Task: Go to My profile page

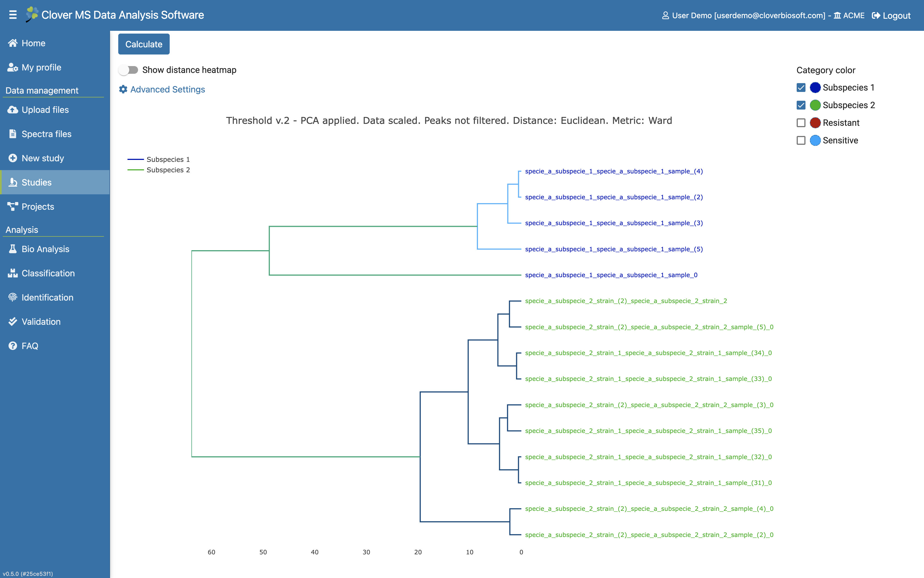Action: tap(55, 67)
